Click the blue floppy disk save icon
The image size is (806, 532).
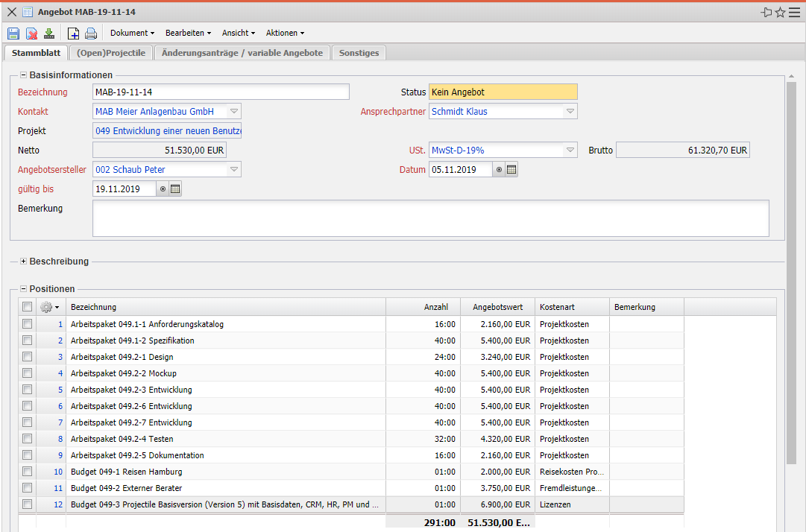coord(13,33)
